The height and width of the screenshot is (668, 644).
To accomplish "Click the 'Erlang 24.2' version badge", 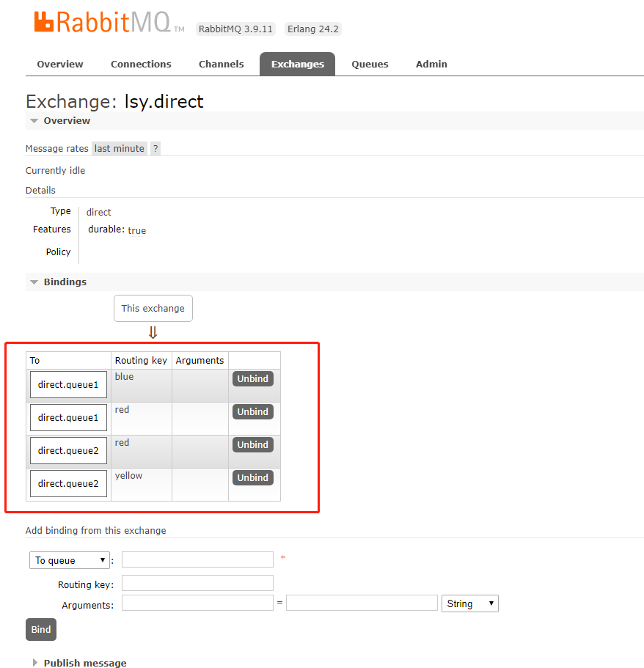I will coord(313,29).
